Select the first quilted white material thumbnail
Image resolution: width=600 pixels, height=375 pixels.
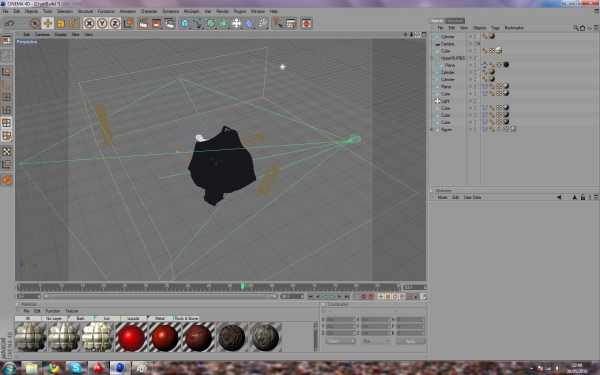click(x=31, y=337)
